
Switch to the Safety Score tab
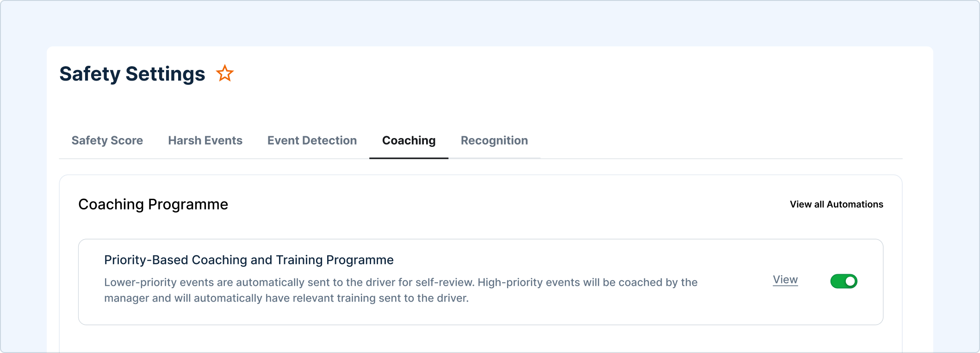[107, 140]
